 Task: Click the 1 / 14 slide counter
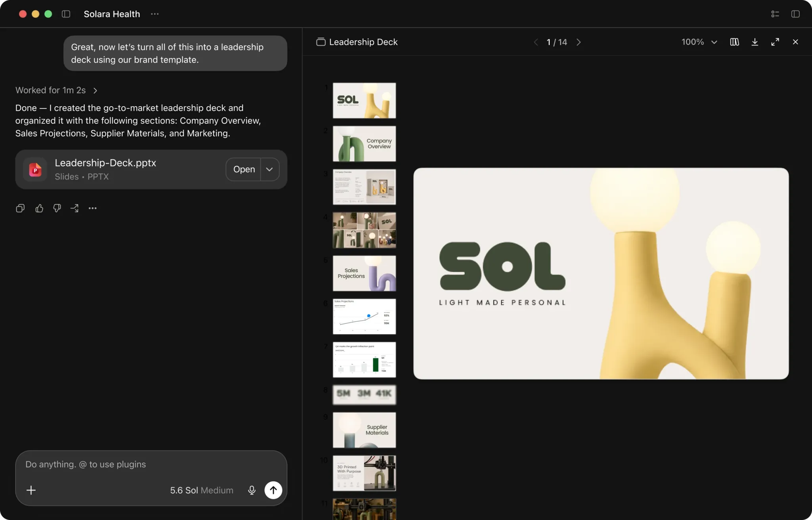(x=557, y=42)
